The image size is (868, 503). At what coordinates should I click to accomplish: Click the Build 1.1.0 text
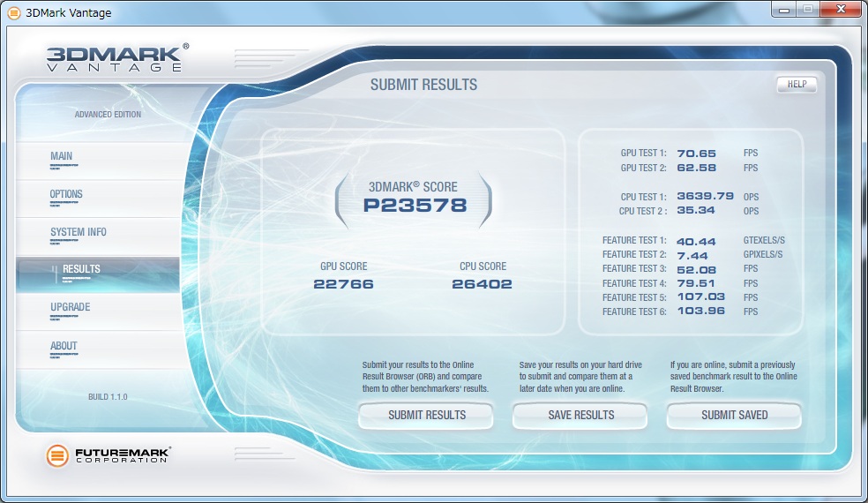pos(108,396)
